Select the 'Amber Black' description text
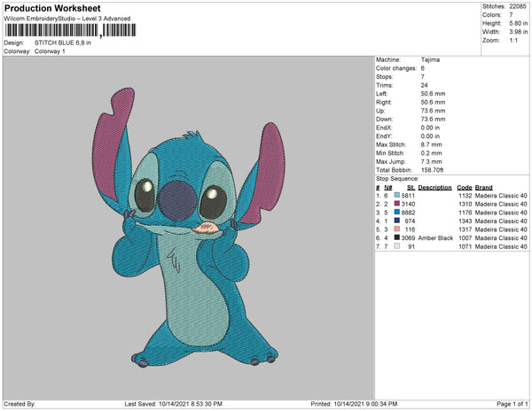532x411 pixels. point(435,238)
